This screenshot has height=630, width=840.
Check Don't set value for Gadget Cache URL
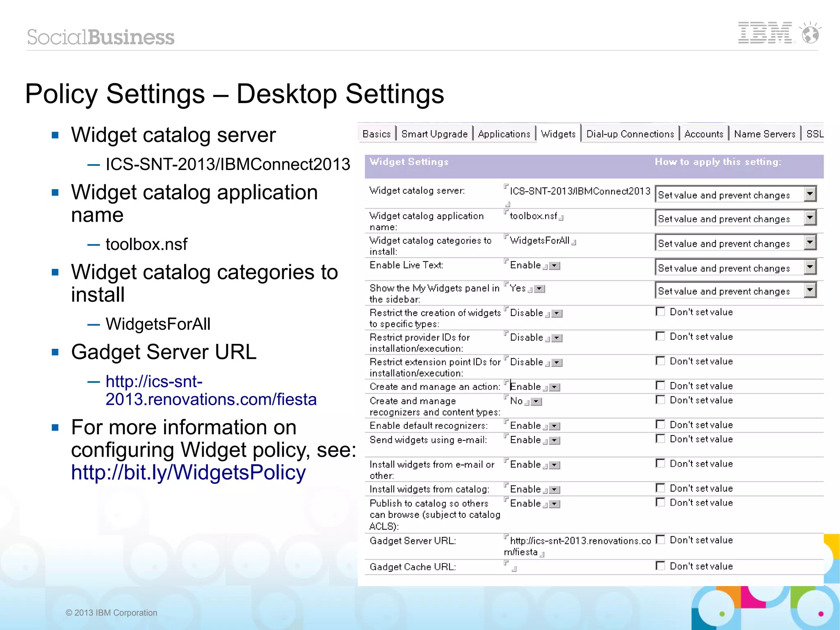click(x=660, y=566)
